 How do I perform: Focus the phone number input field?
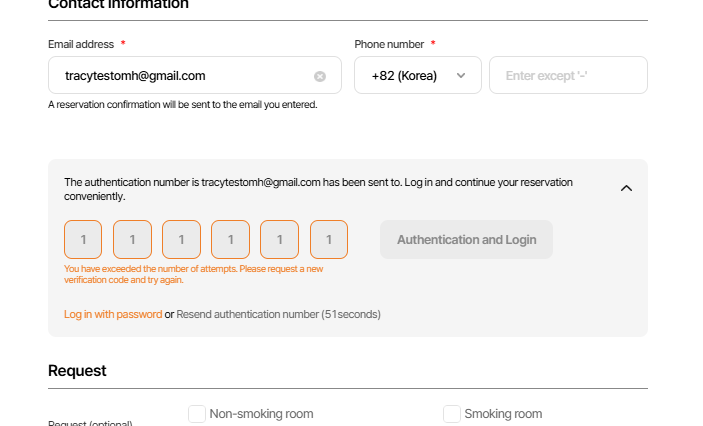pos(567,75)
